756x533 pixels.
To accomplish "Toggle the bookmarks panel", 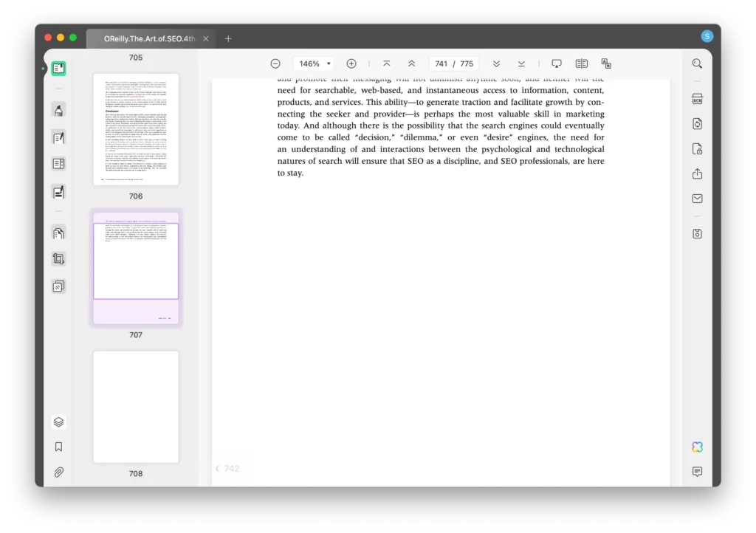I will tap(58, 447).
